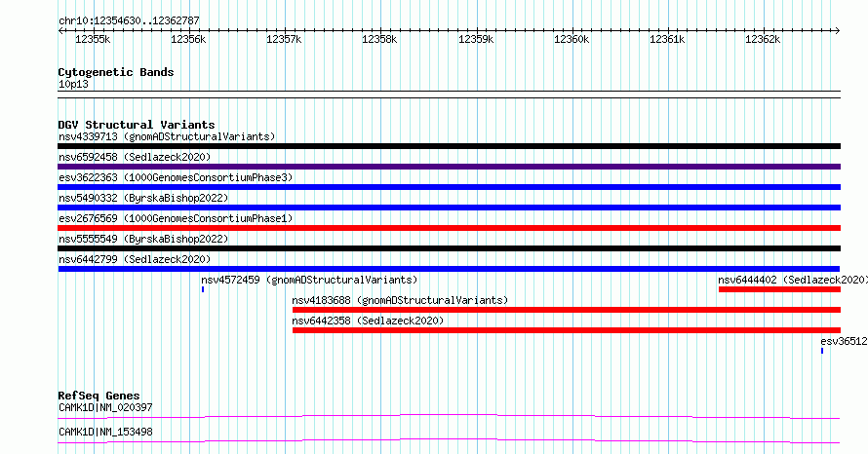Select the nsv6592458 (Sedlazeck2020) label
This screenshot has width=868, height=454.
point(135,157)
